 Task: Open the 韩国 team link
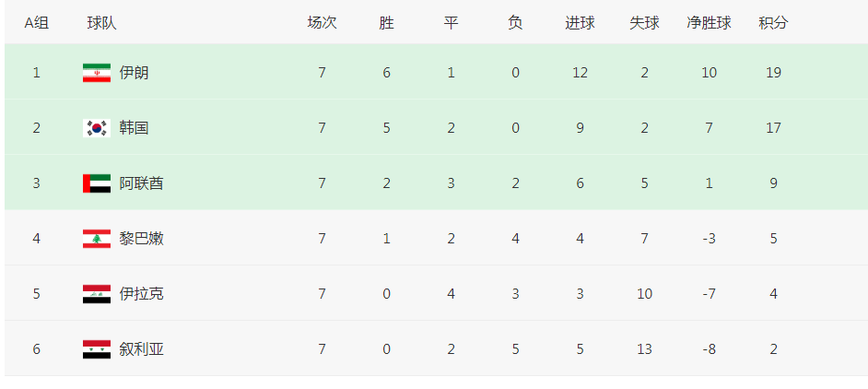[134, 128]
